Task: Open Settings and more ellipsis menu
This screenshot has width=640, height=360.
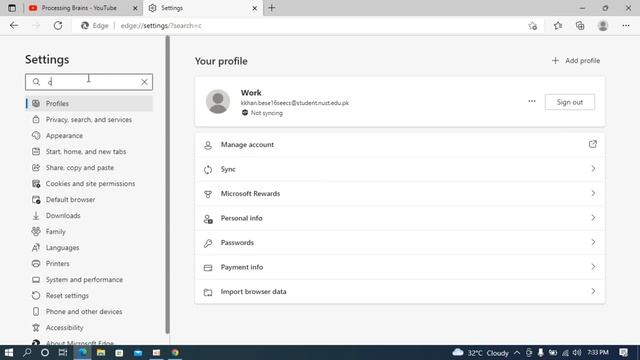Action: point(626,26)
